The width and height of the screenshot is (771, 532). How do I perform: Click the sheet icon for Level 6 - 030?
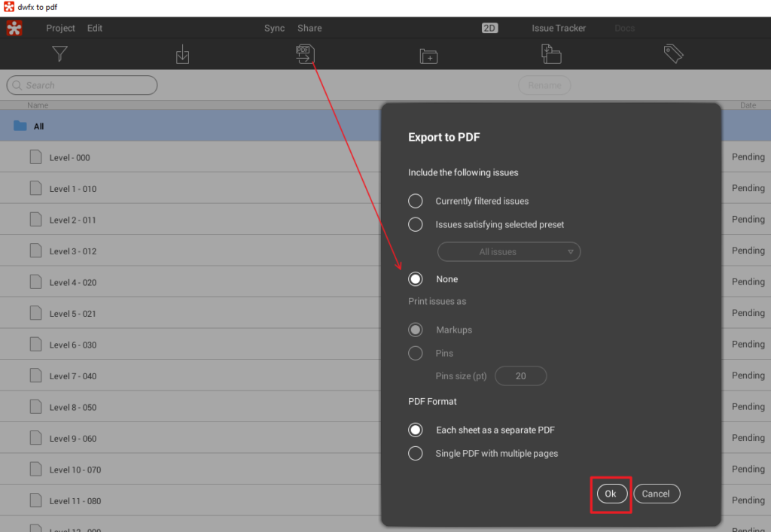[35, 345]
